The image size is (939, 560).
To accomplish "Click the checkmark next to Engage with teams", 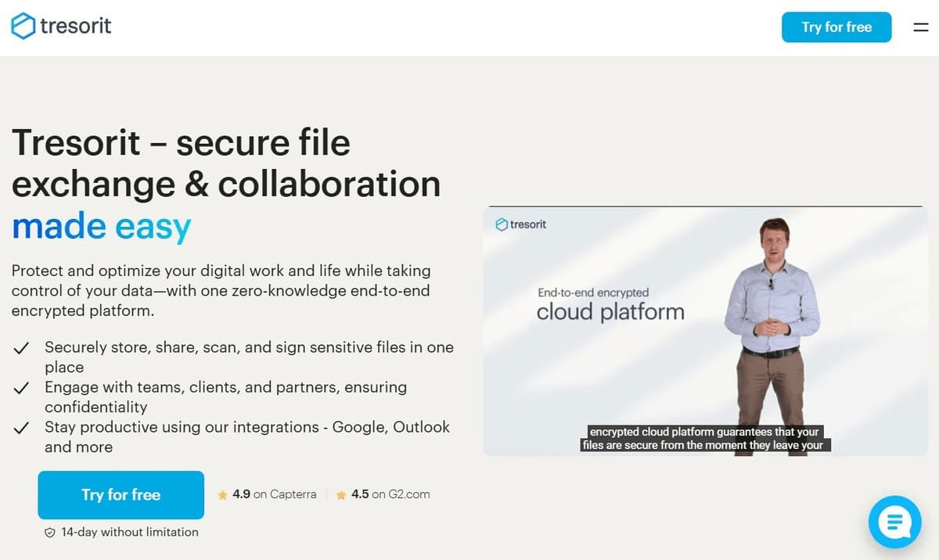I will 22,387.
